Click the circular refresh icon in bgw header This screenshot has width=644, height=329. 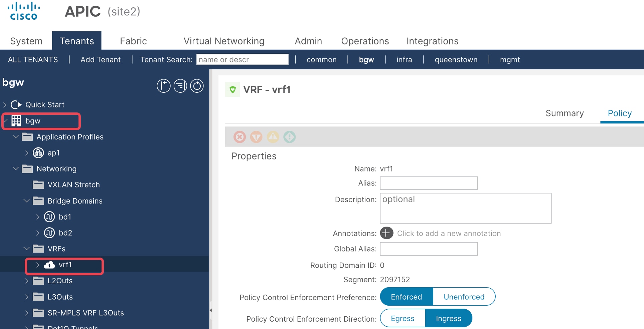[197, 86]
